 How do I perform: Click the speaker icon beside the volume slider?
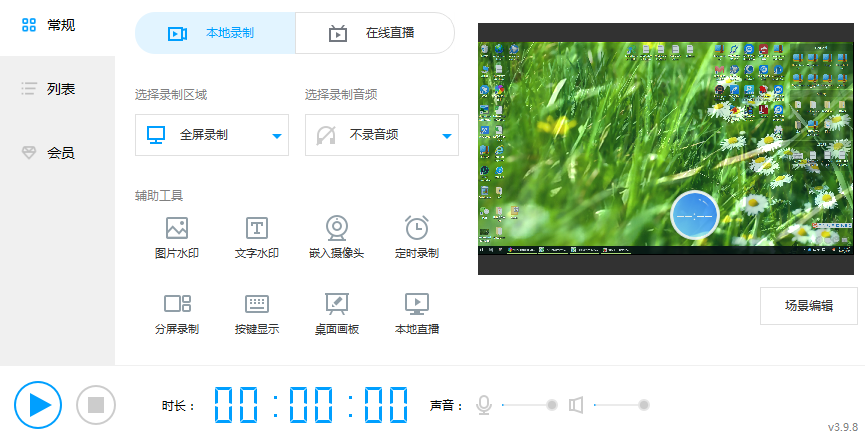click(576, 405)
